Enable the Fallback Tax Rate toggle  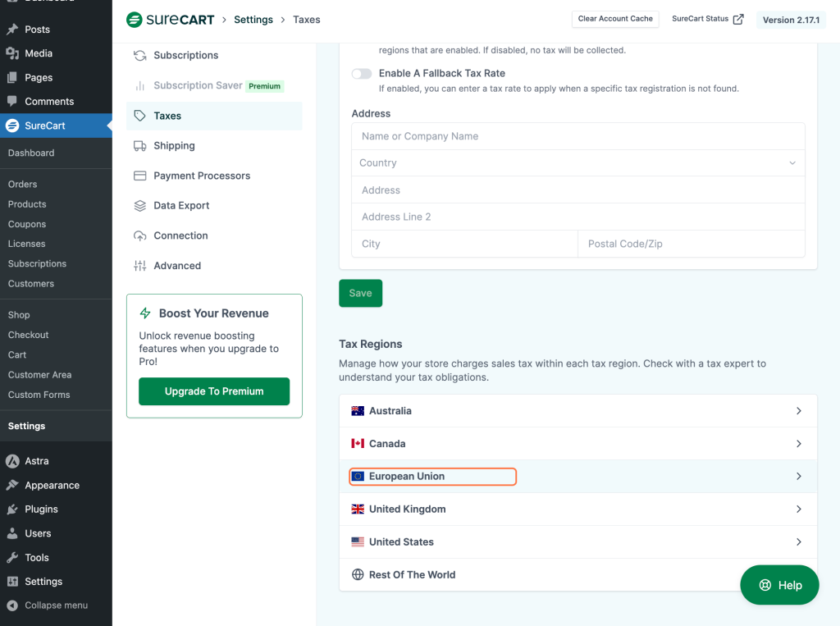(x=362, y=74)
